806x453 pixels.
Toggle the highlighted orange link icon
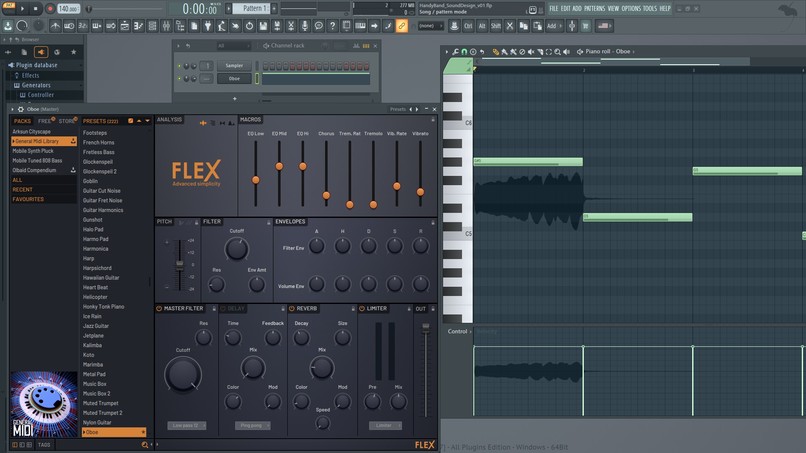401,26
